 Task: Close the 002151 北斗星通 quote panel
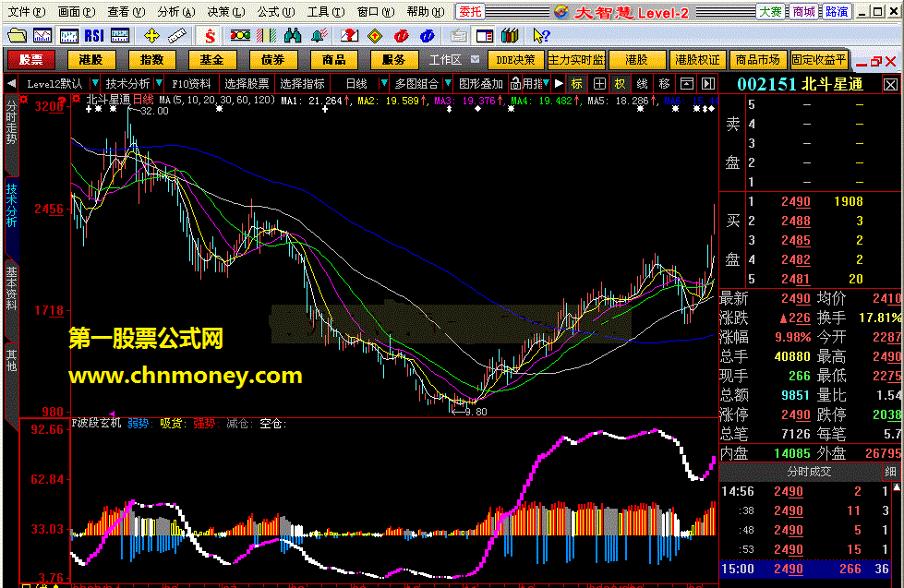[890, 85]
